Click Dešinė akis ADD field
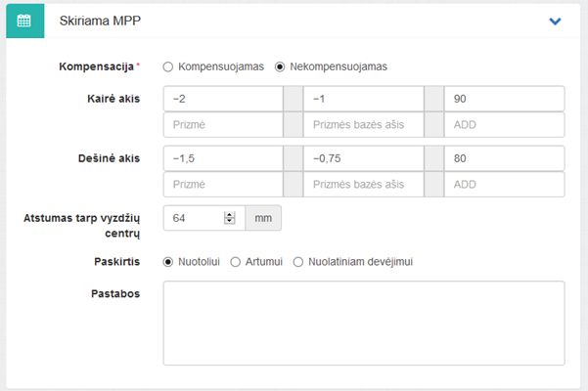 coord(503,185)
